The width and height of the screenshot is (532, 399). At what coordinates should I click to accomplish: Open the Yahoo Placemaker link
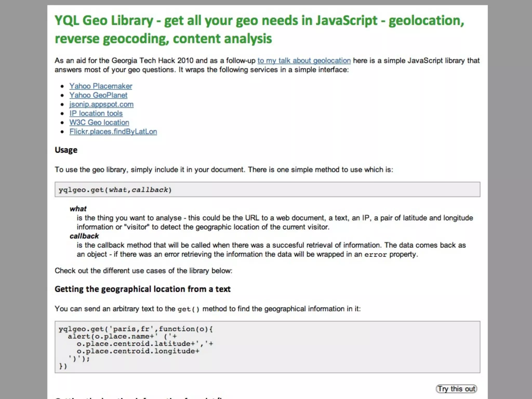click(x=101, y=86)
